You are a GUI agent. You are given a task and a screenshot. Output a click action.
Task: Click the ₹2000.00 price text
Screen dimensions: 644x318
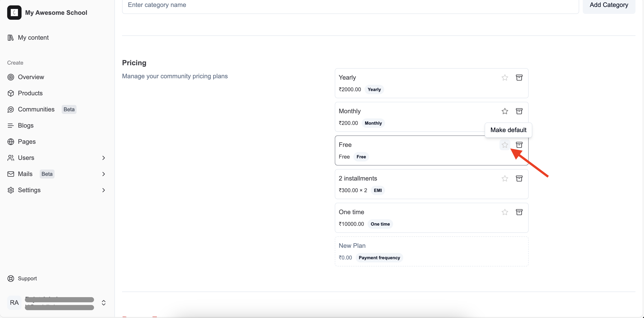coord(350,89)
